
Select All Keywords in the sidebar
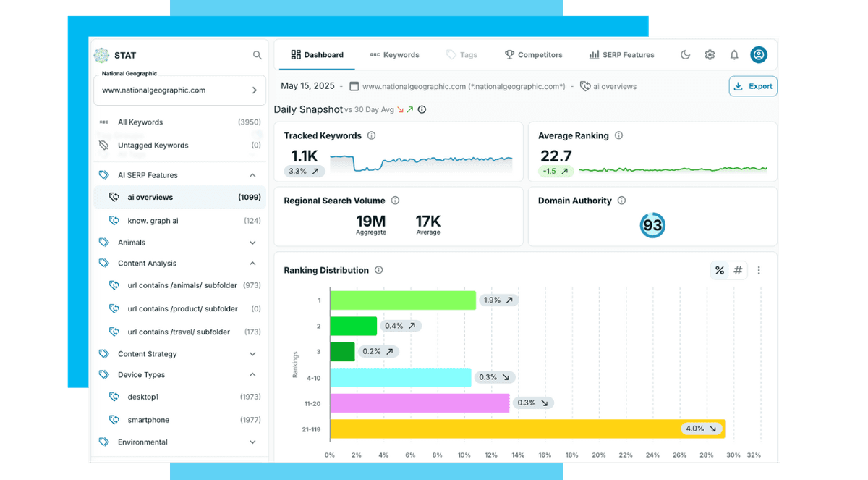(x=140, y=122)
